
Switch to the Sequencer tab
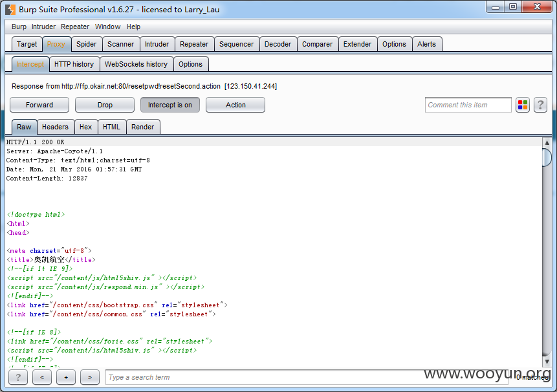tap(236, 44)
